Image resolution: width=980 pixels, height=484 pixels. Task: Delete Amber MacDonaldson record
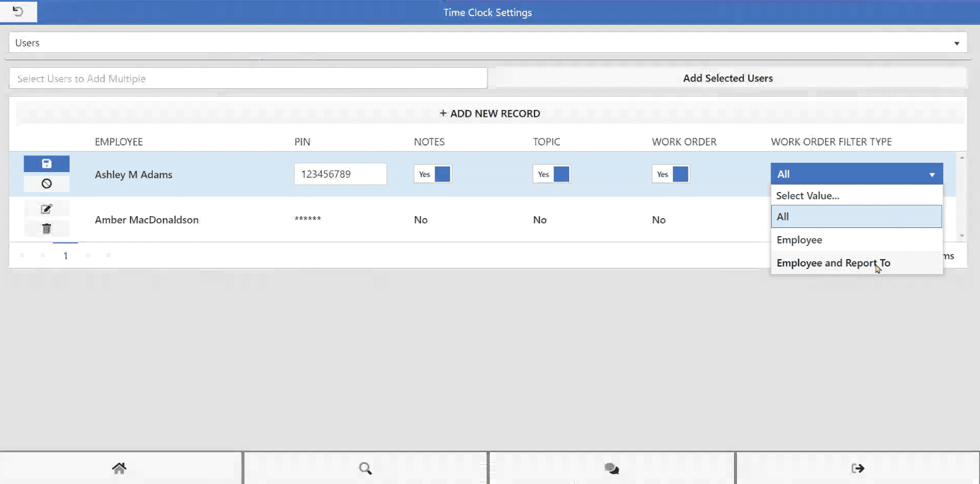pos(47,229)
